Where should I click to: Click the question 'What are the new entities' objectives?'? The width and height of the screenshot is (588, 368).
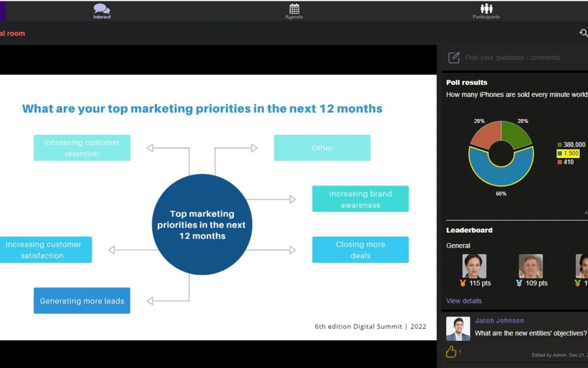click(531, 333)
